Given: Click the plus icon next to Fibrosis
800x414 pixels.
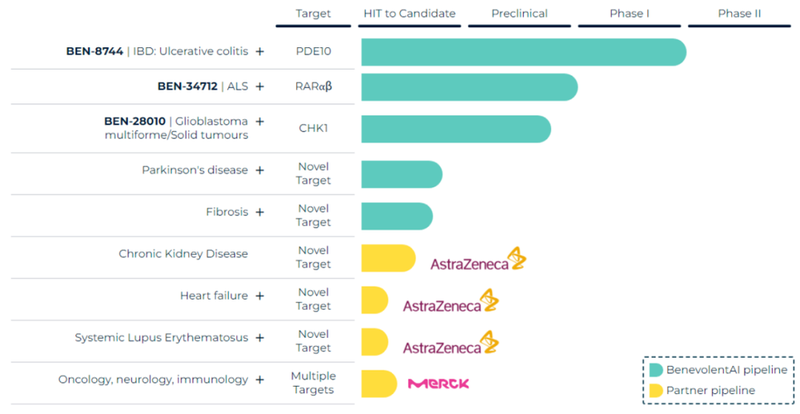Looking at the screenshot, I should (260, 212).
